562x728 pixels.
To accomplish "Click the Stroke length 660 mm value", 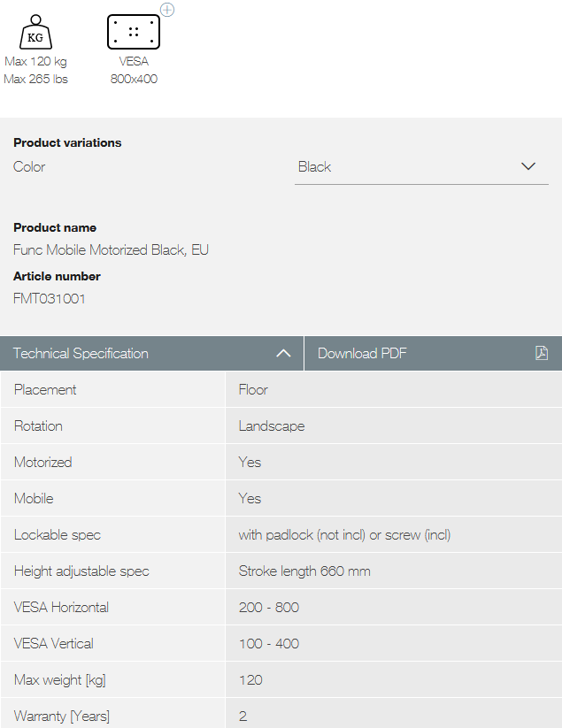I will (x=304, y=571).
